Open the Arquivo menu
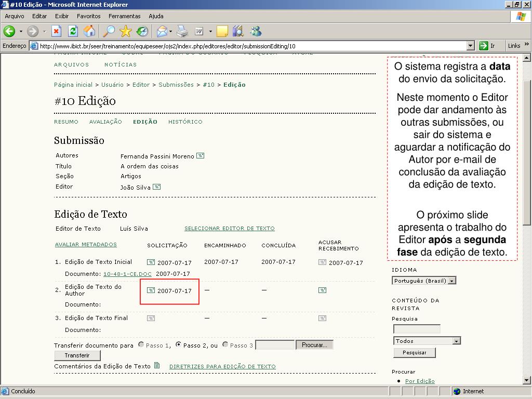The height and width of the screenshot is (399, 532). [14, 16]
